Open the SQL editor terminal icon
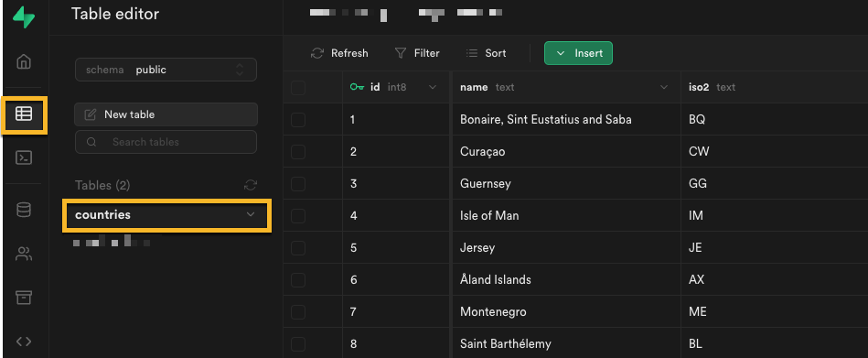868x358 pixels. click(x=23, y=157)
